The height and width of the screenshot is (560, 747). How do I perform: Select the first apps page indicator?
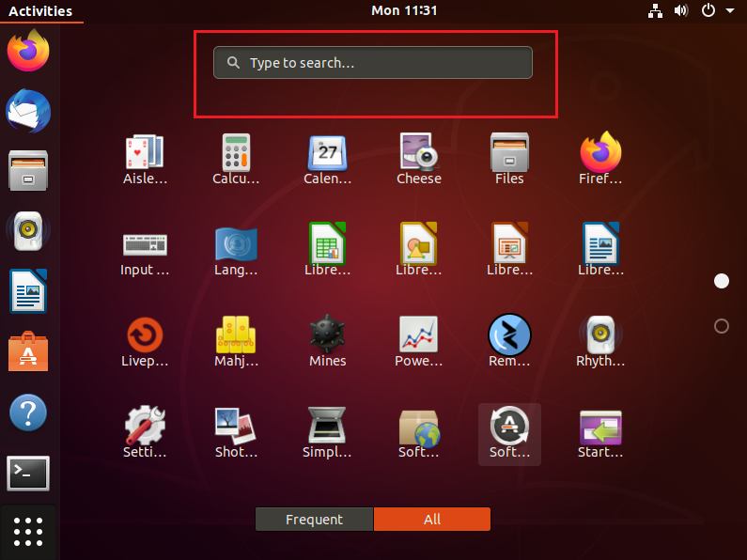(722, 281)
